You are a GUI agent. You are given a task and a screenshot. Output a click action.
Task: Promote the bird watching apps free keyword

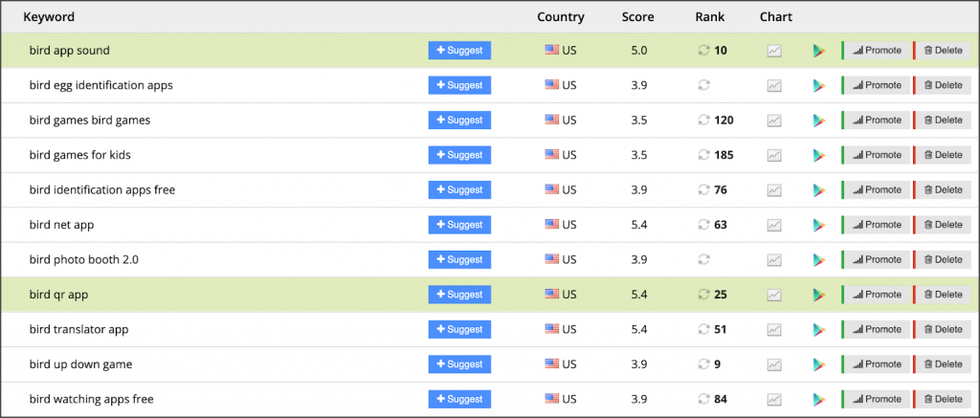click(877, 399)
